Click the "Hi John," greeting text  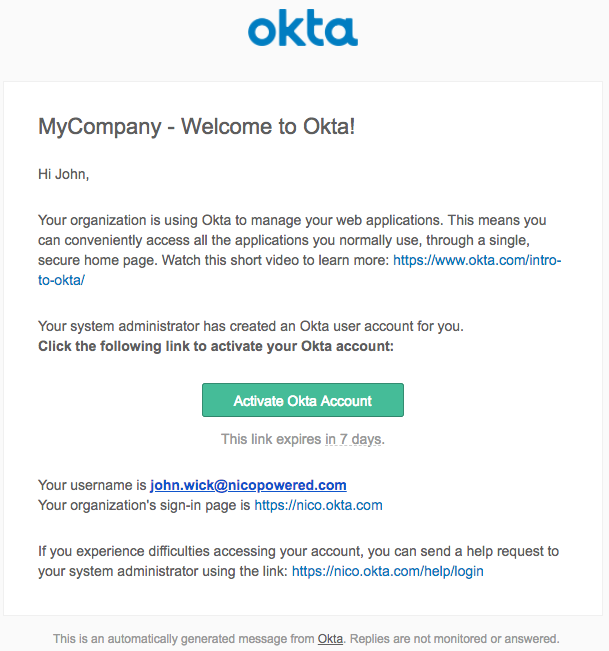click(63, 174)
